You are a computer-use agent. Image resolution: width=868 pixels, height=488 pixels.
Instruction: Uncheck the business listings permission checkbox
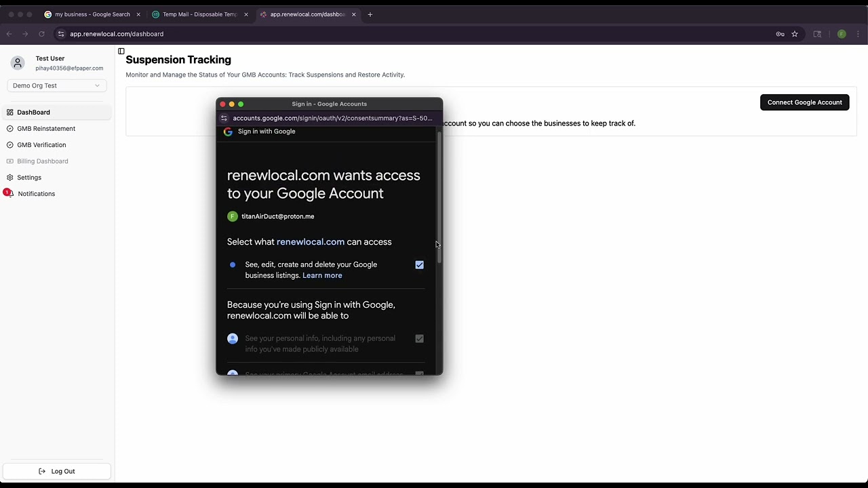pos(419,265)
